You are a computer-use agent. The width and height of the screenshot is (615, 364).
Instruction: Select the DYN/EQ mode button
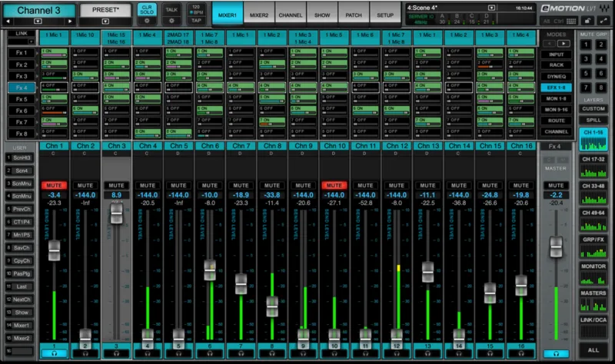(556, 76)
